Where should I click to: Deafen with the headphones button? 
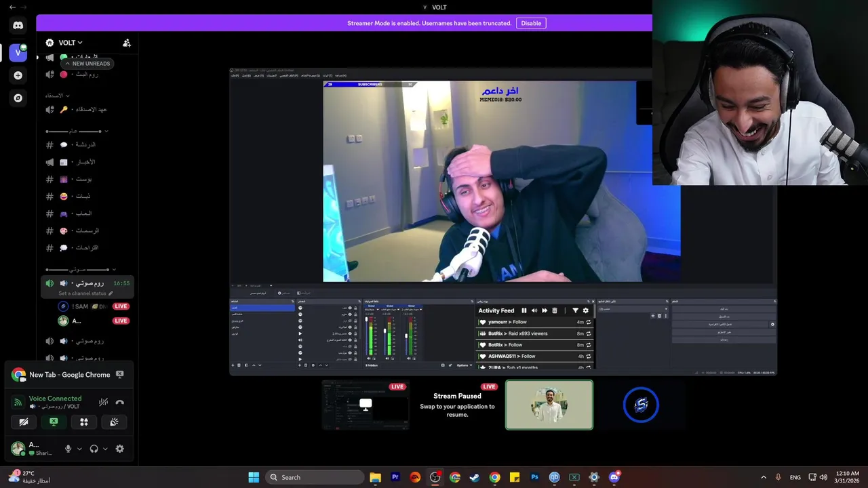point(94,449)
